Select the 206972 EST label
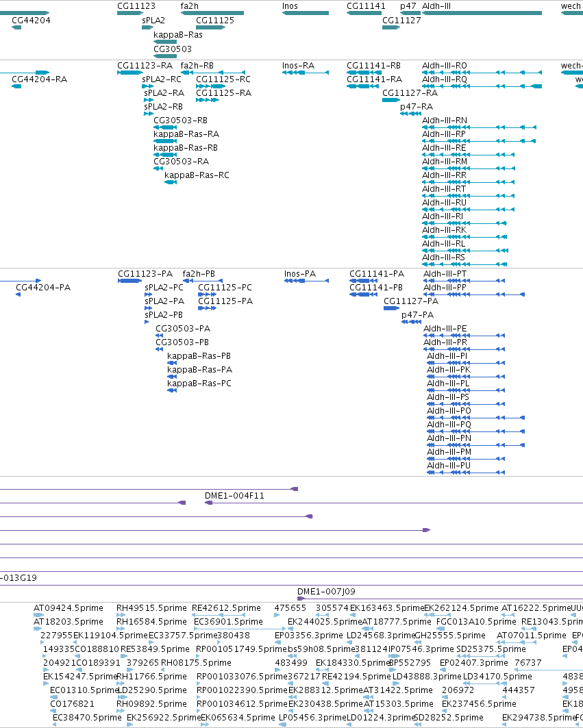The width and height of the screenshot is (583, 728). point(458,690)
